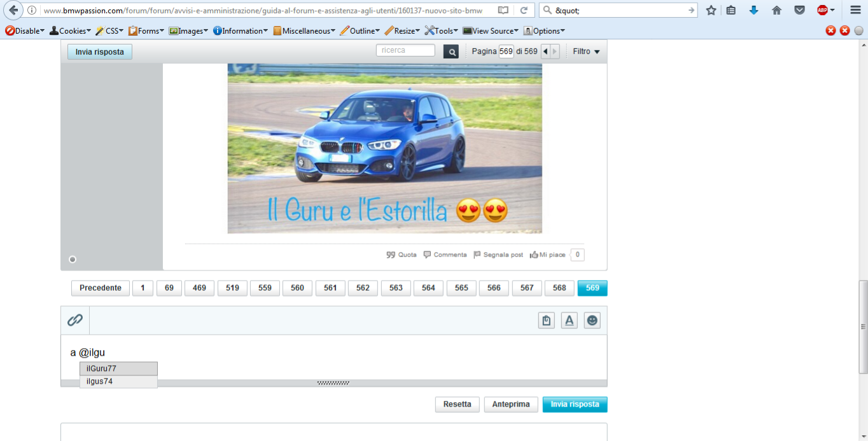Open the Cookies toolbar menu
868x441 pixels.
[x=70, y=31]
